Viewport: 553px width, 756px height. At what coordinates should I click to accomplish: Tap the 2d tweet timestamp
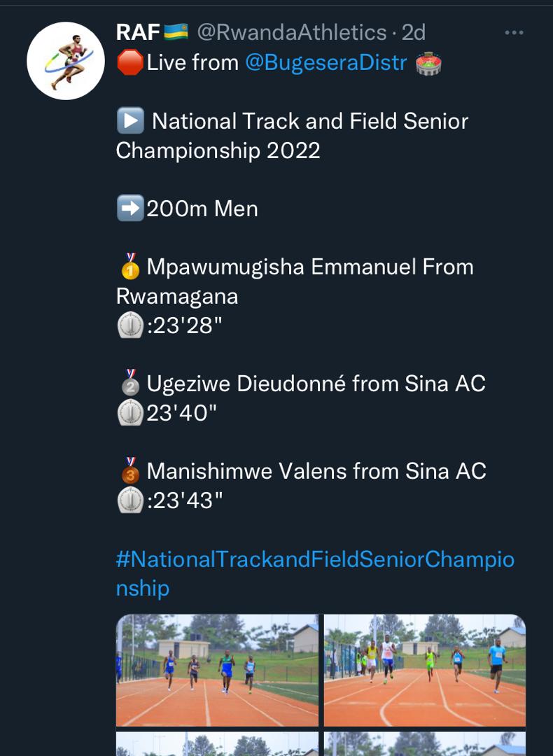click(x=413, y=32)
